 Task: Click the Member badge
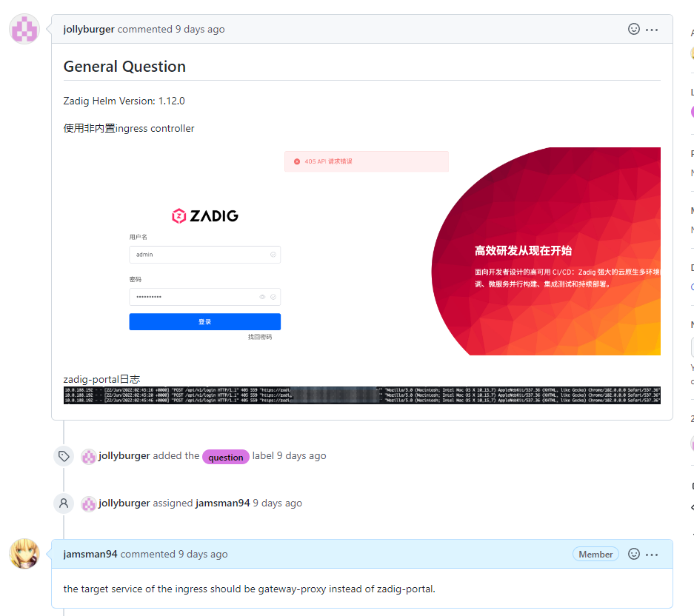[595, 554]
